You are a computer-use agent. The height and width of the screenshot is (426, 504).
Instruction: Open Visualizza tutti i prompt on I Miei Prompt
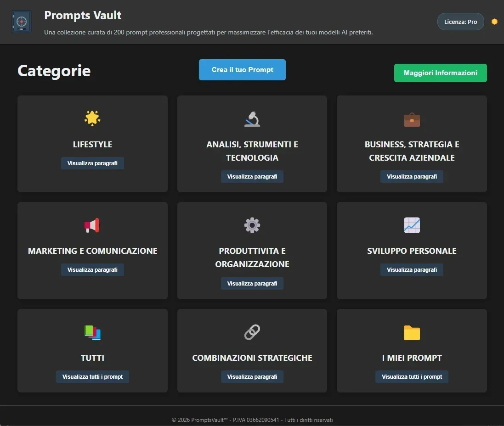(412, 376)
